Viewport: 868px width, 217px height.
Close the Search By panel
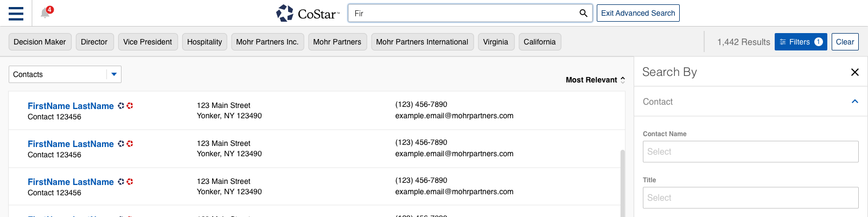coord(855,72)
